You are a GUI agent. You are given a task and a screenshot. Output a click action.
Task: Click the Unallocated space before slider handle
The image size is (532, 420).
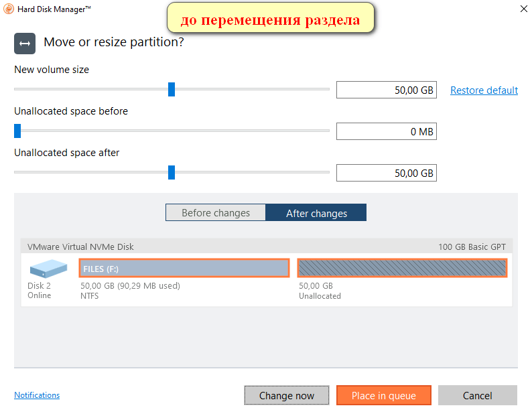coord(17,131)
